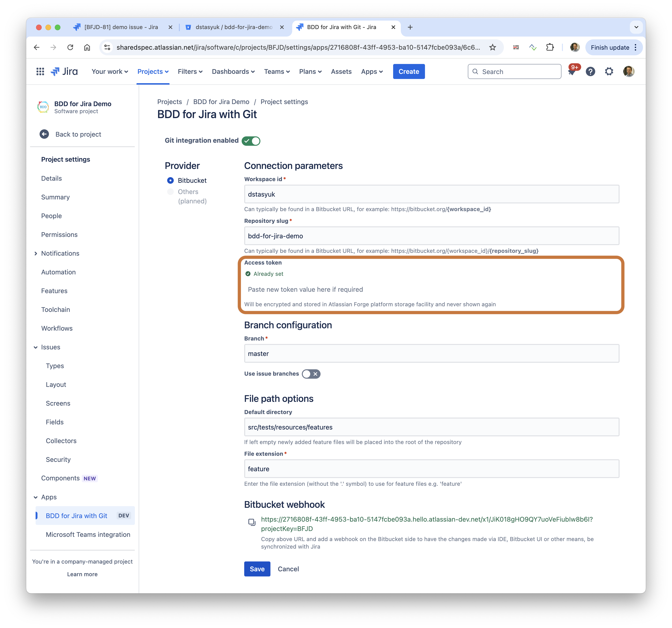Close the dstasyuk bdd-for-jira-demo tab

(x=282, y=27)
